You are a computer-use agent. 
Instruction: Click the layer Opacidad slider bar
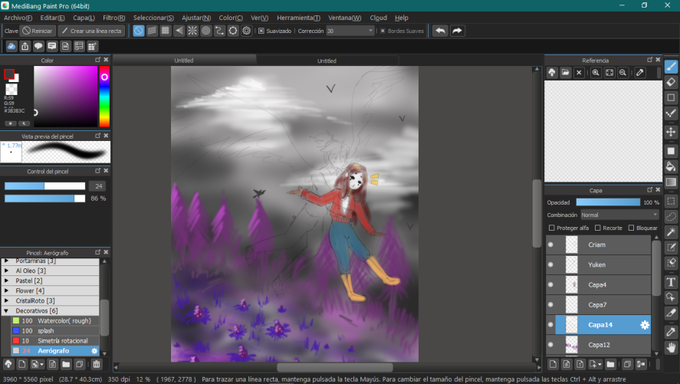(x=608, y=202)
